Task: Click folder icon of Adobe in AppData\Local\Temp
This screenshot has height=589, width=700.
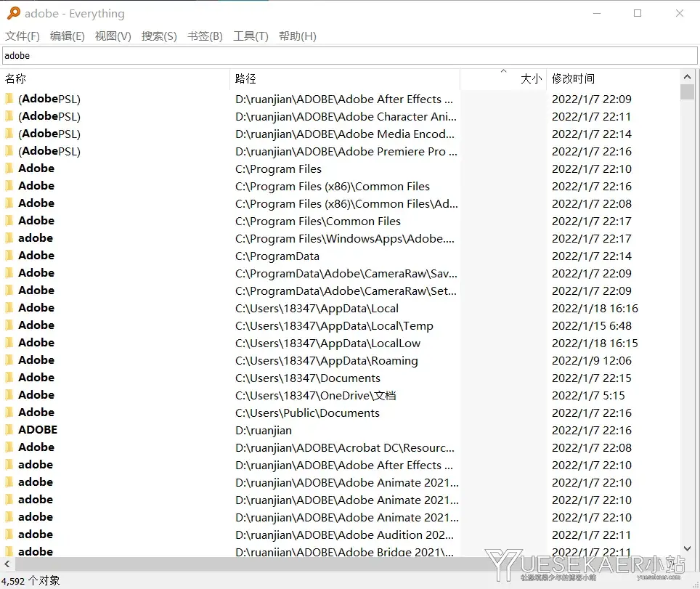Action: pyautogui.click(x=9, y=325)
